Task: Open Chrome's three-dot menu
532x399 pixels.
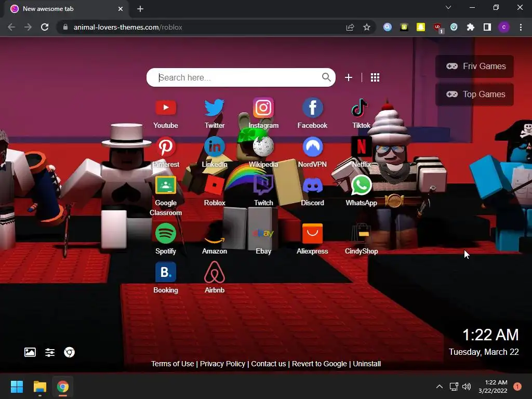Action: click(521, 27)
